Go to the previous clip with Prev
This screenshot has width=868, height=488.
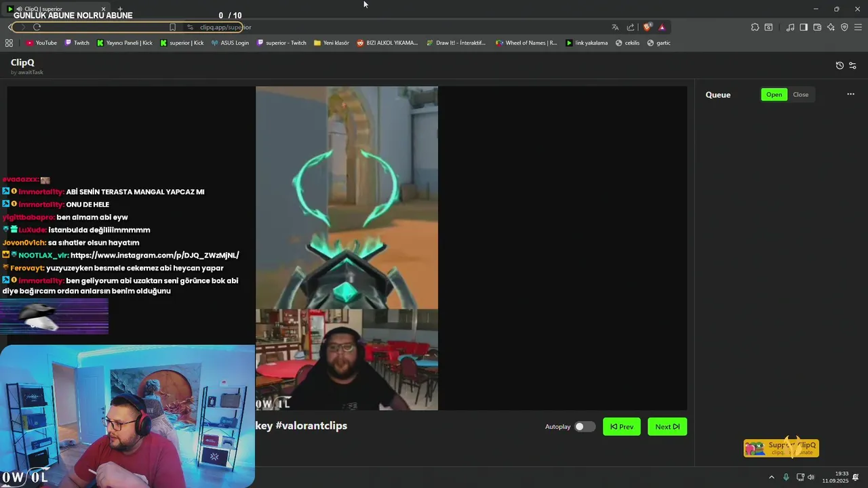(x=622, y=426)
